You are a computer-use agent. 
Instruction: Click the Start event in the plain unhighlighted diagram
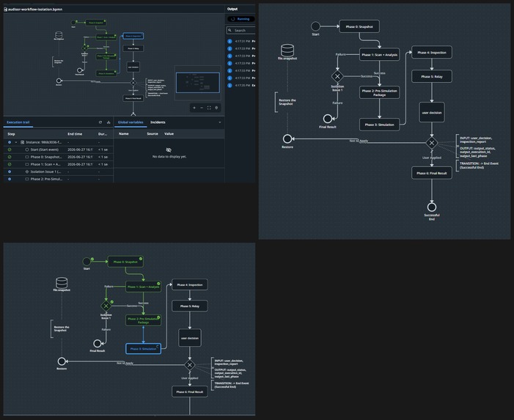315,26
